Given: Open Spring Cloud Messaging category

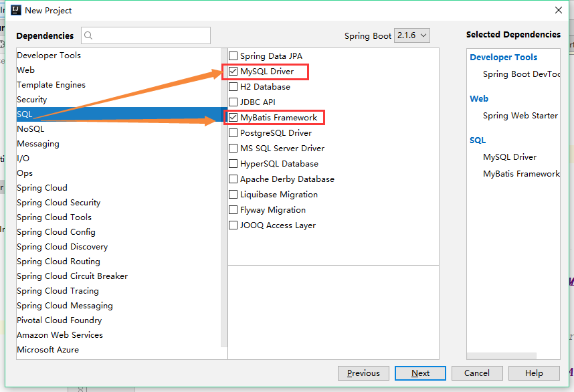Looking at the screenshot, I should [118, 305].
